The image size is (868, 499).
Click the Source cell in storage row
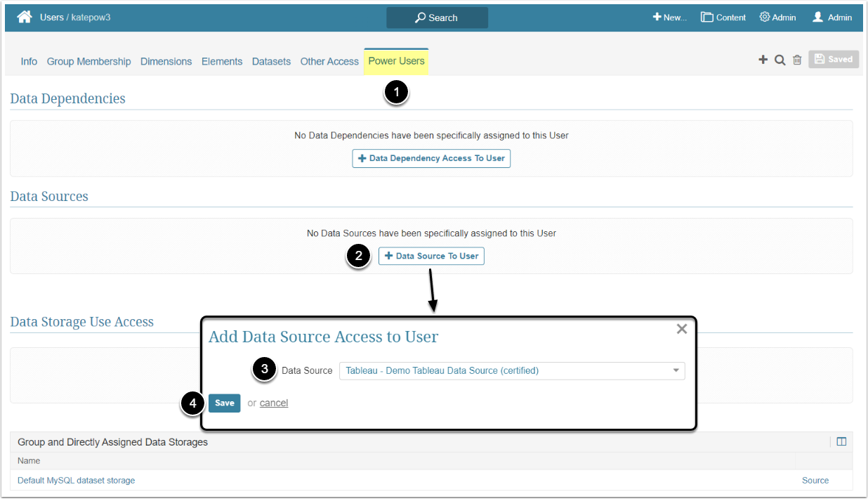[815, 481]
